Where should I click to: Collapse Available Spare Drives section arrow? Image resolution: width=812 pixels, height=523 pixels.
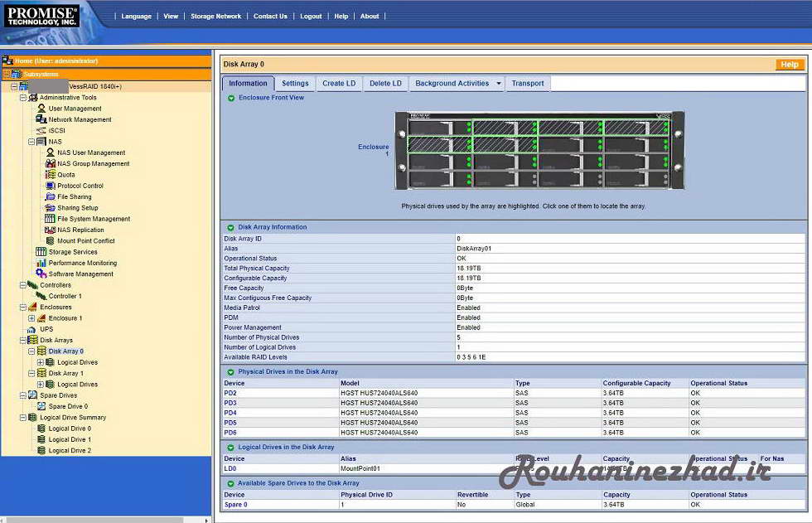coord(231,484)
